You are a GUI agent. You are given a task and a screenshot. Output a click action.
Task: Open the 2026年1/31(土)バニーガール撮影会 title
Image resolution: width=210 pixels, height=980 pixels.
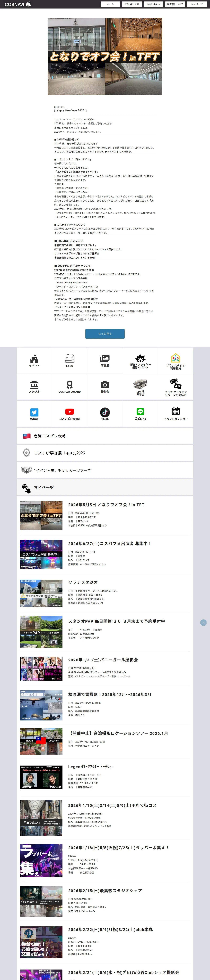(x=103, y=660)
